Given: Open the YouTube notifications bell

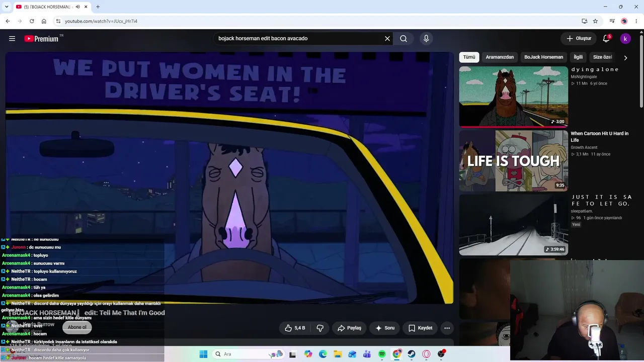Looking at the screenshot, I should (x=606, y=39).
